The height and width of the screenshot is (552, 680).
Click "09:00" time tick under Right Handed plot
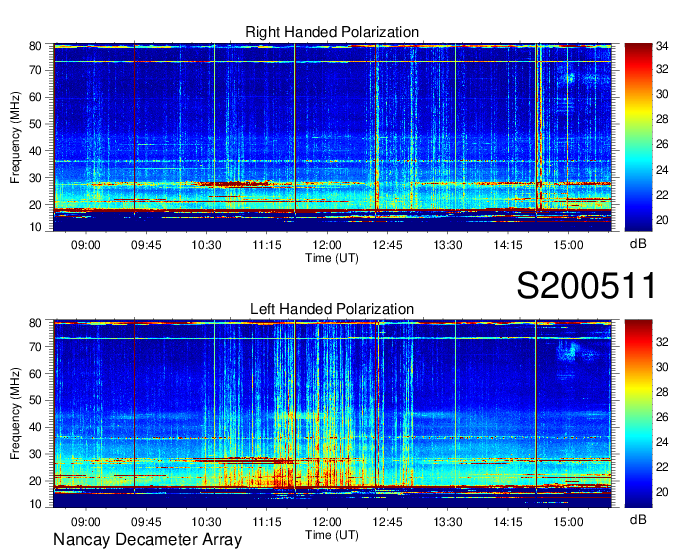click(x=85, y=245)
